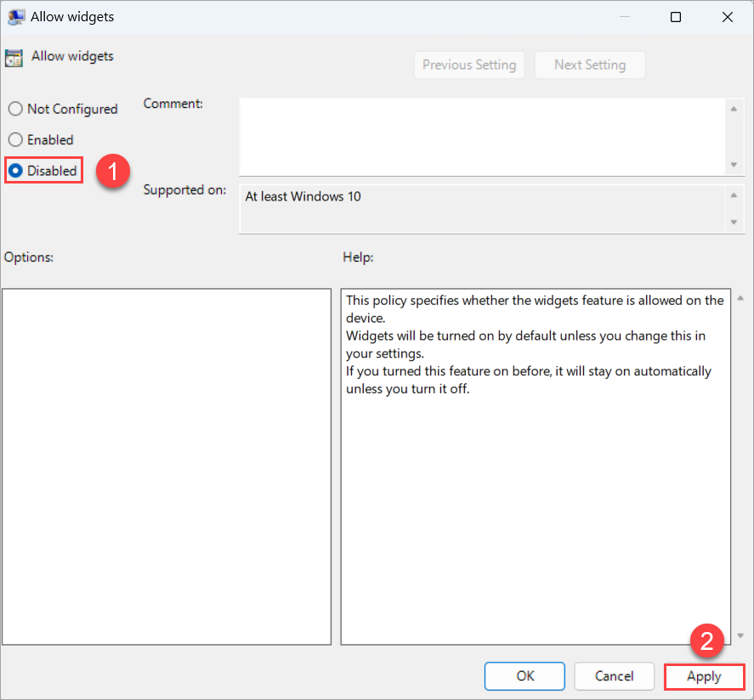Screen dimensions: 754x700
Task: Click the application icon in the title bar
Action: click(x=16, y=16)
